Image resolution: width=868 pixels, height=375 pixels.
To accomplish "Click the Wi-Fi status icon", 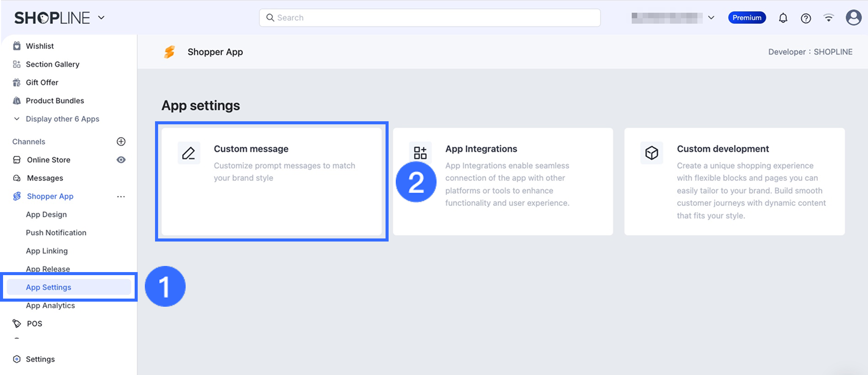I will point(829,18).
